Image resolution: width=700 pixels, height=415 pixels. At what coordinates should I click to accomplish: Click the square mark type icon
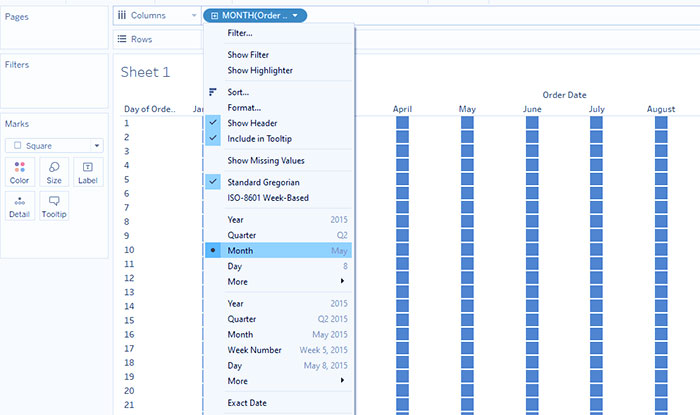(x=17, y=145)
